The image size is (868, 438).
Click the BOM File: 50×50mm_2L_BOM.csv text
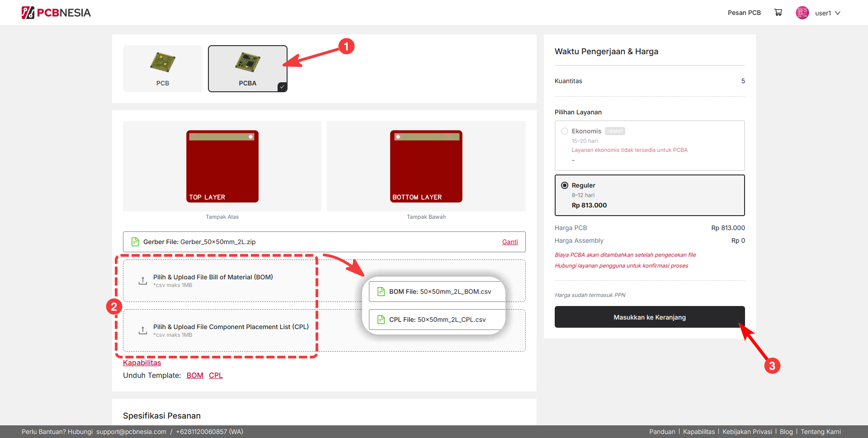440,292
